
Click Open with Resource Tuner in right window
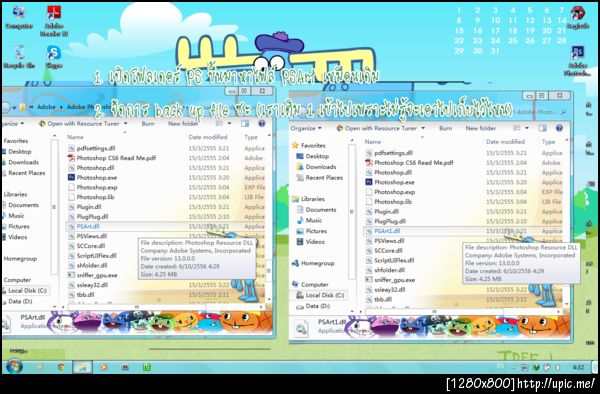point(377,128)
